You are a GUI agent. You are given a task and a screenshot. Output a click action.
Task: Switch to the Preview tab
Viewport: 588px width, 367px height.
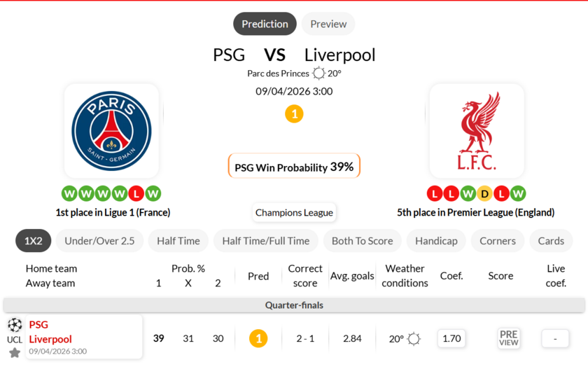tap(328, 24)
